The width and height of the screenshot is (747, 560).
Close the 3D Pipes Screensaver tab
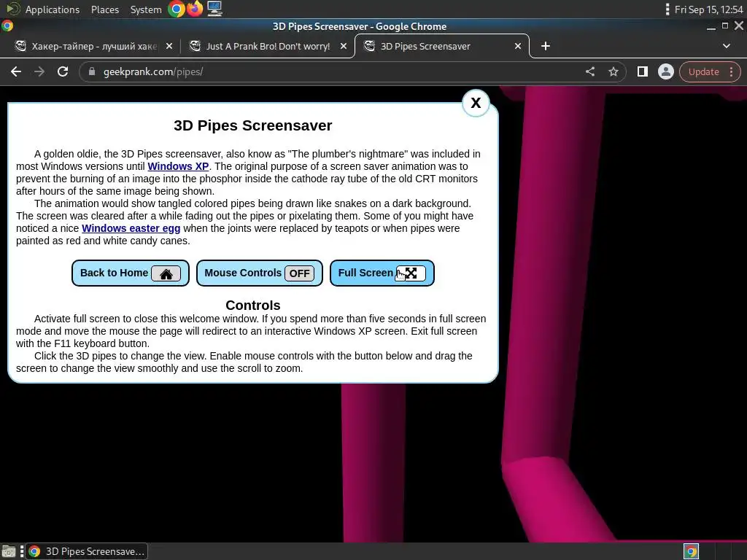click(x=518, y=46)
